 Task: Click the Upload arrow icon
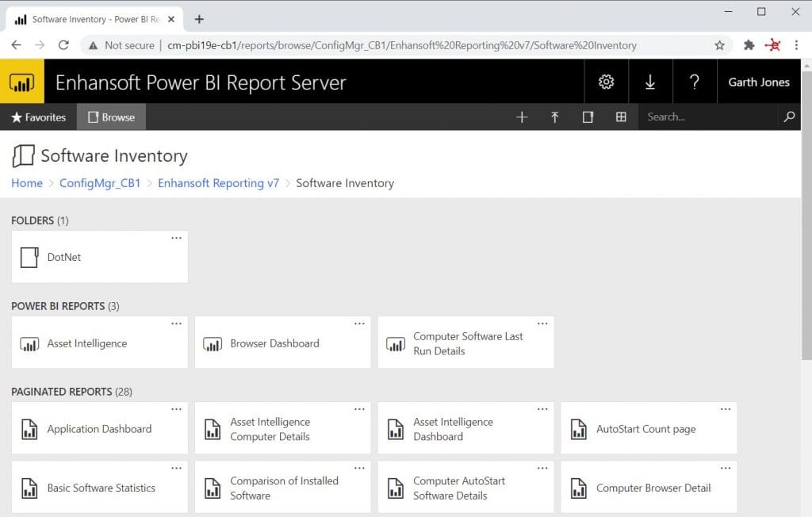click(554, 117)
